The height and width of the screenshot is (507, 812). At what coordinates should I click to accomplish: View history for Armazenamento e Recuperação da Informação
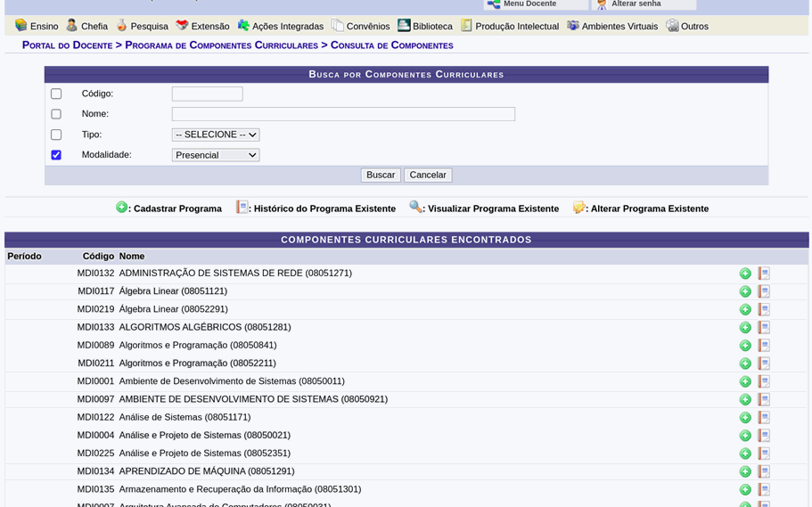pyautogui.click(x=764, y=489)
